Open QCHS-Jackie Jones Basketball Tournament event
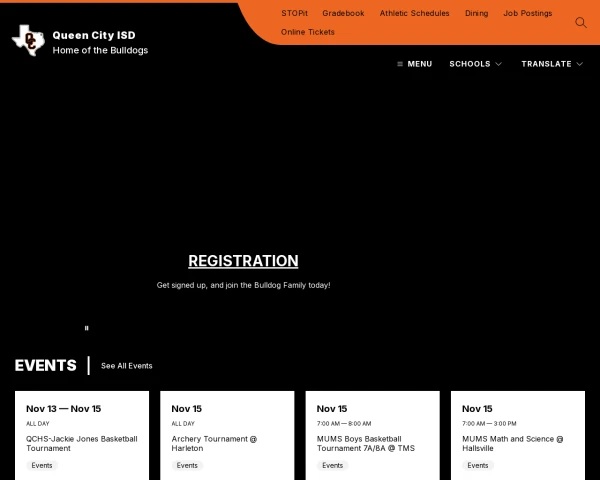The width and height of the screenshot is (600, 480). point(82,444)
